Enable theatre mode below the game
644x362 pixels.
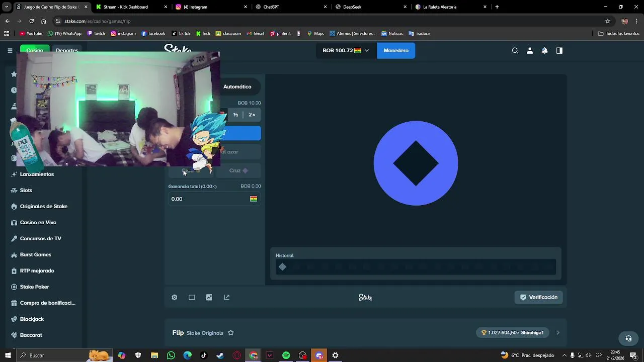pos(192,297)
